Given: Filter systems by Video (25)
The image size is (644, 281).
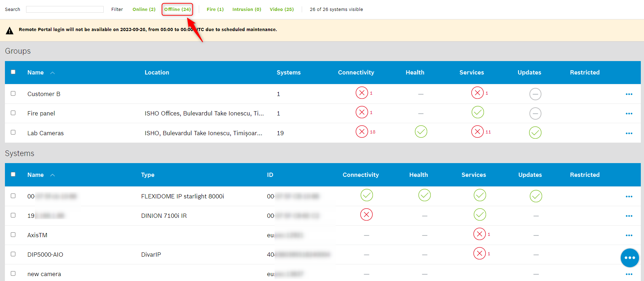Looking at the screenshot, I should coord(281,10).
